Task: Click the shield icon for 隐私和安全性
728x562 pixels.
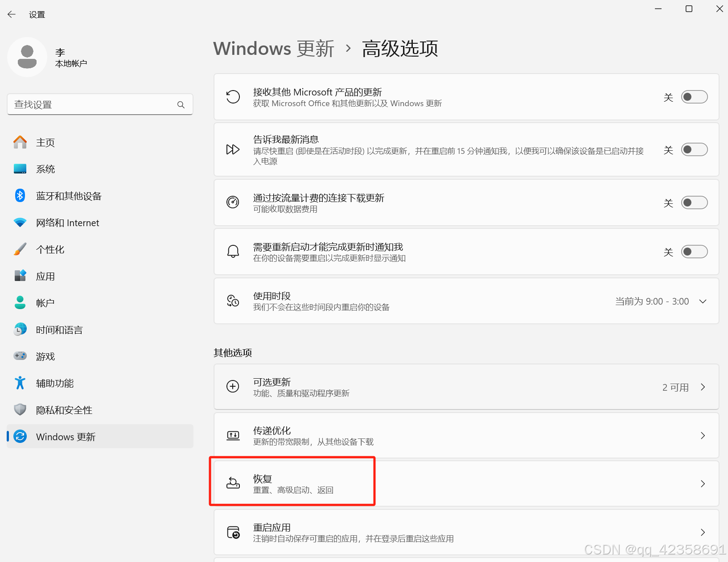Action: tap(20, 410)
